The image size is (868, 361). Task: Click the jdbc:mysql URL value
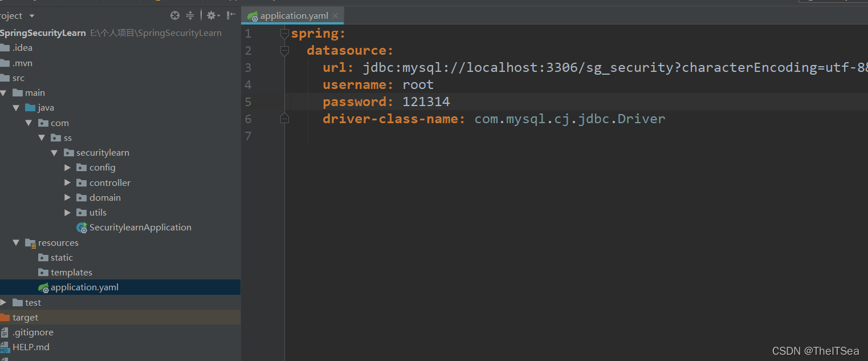[x=616, y=68]
